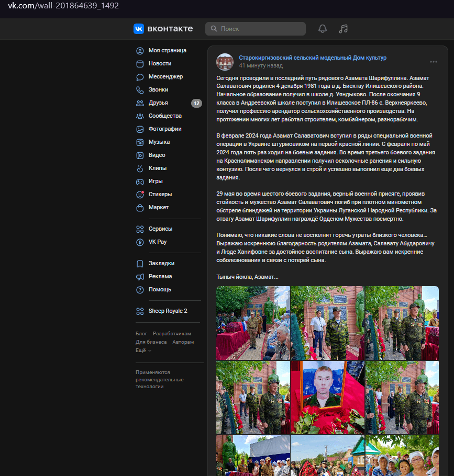Viewport: 454px width, 476px height.
Task: Click the Реклама label
Action: tap(160, 276)
